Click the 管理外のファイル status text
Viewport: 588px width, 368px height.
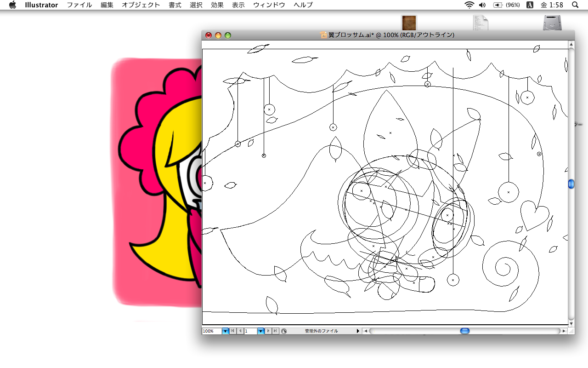click(x=321, y=331)
